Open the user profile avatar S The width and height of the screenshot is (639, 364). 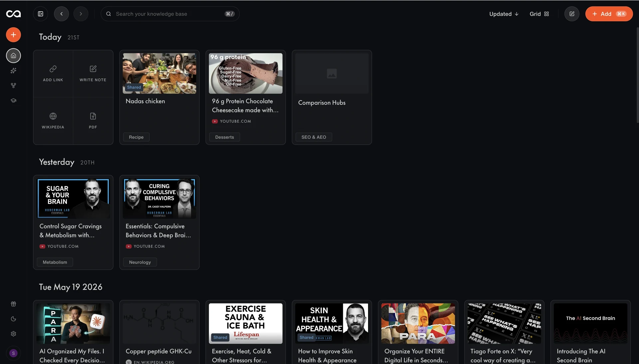(x=13, y=353)
